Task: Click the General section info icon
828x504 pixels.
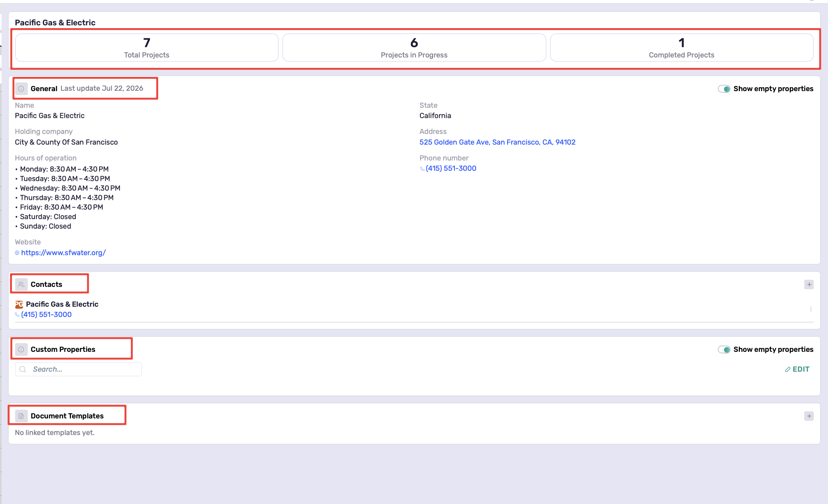Action: coord(21,89)
